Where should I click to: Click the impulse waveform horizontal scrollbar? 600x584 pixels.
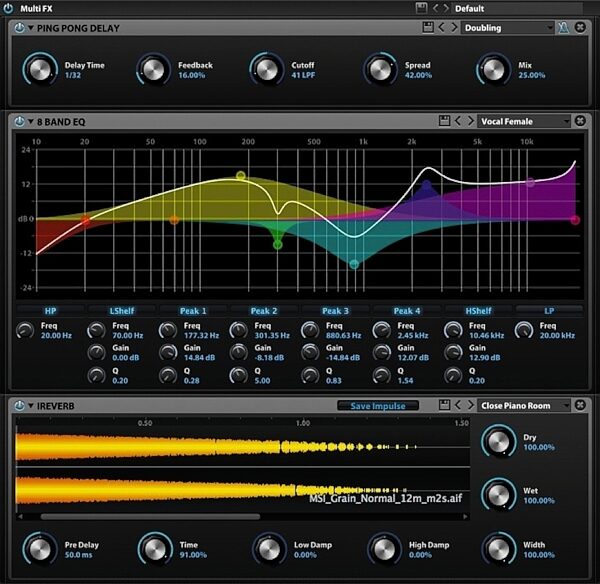click(x=150, y=517)
